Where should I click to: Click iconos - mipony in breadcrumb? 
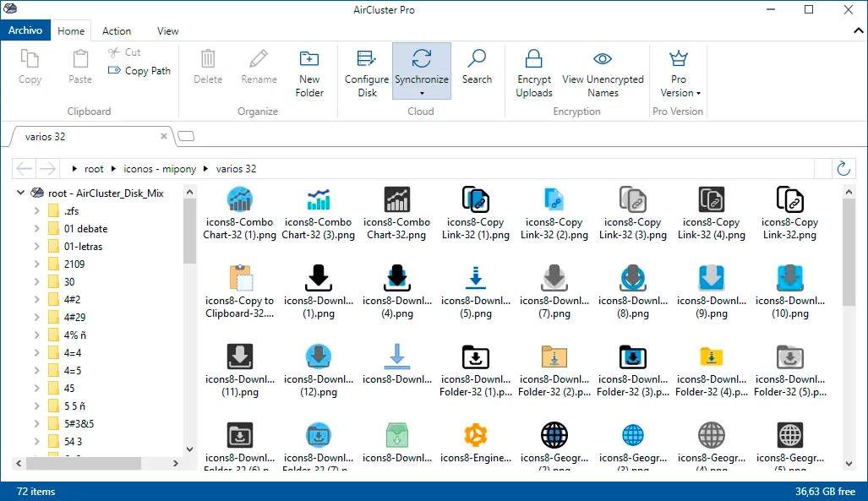[160, 169]
